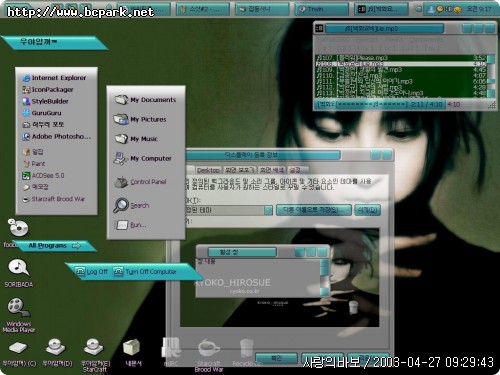Click the 확인 button in display properties
Viewport: 500px width, 375px height.
click(x=276, y=358)
